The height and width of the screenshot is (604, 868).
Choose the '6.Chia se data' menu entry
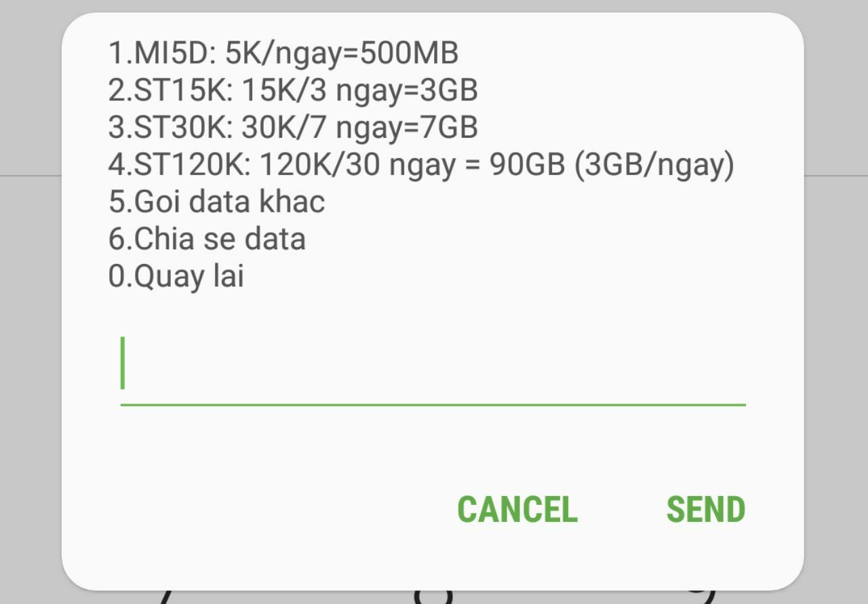pos(207,239)
